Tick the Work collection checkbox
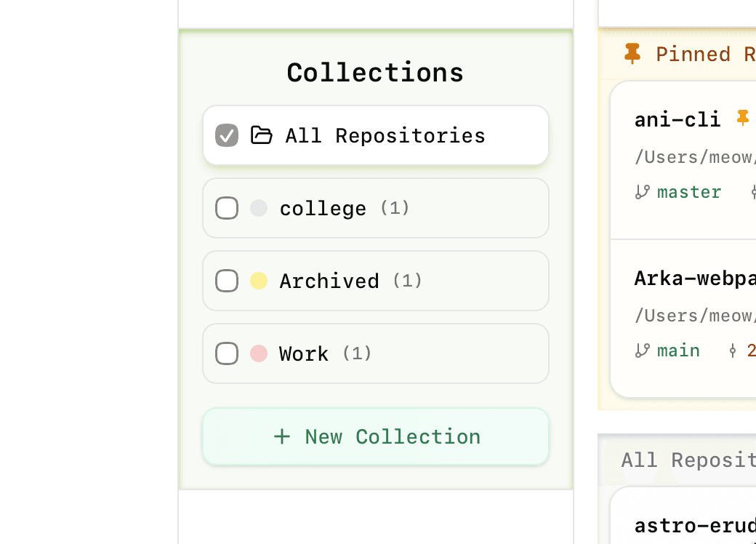Image resolution: width=756 pixels, height=544 pixels. click(x=227, y=353)
